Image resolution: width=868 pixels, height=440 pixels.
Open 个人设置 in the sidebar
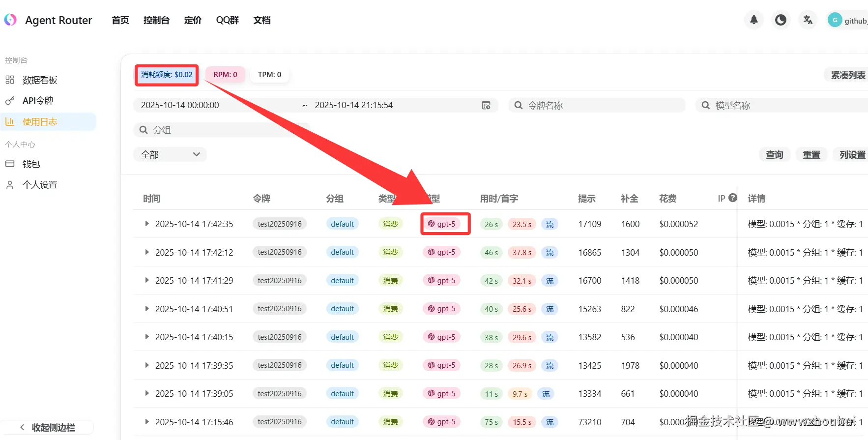pyautogui.click(x=48, y=185)
